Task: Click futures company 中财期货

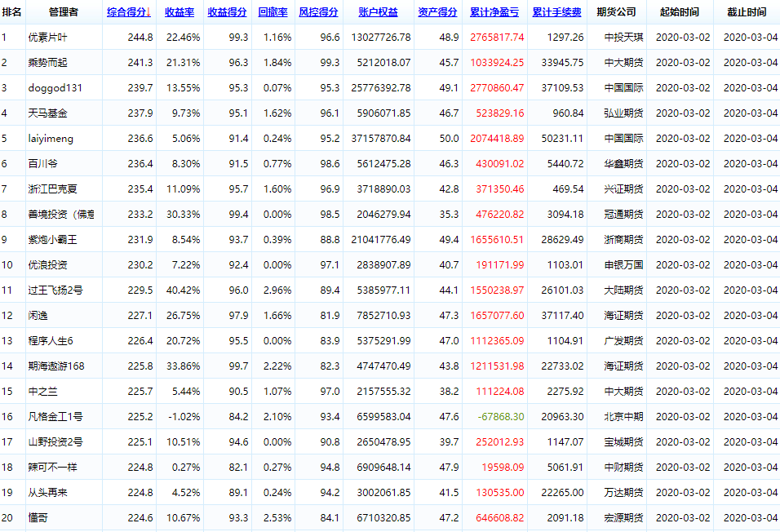Action: (x=624, y=468)
